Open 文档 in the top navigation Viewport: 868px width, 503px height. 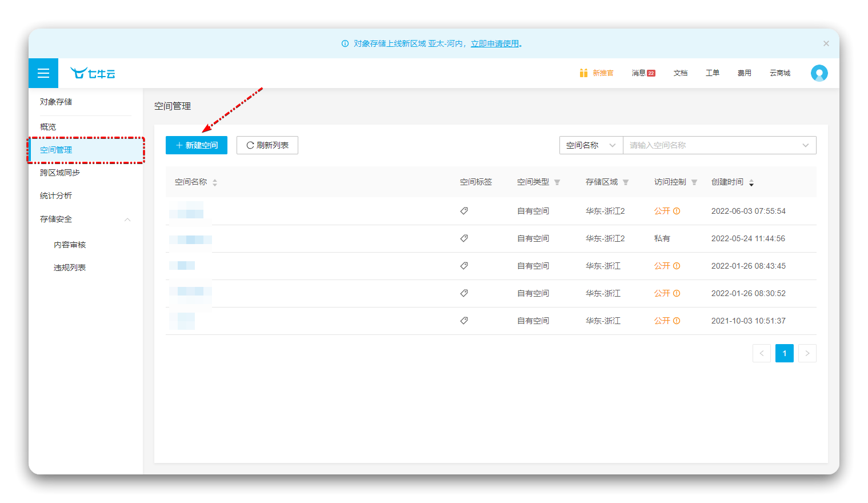click(681, 73)
